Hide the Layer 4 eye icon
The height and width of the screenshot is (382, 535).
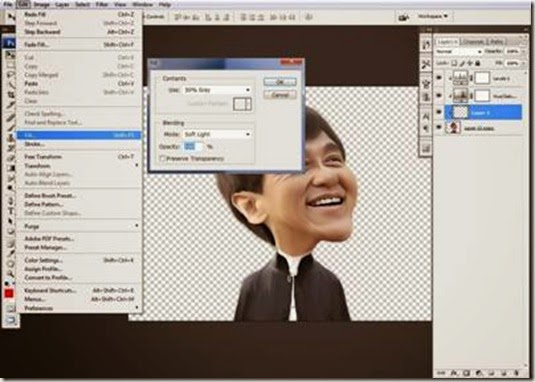438,112
